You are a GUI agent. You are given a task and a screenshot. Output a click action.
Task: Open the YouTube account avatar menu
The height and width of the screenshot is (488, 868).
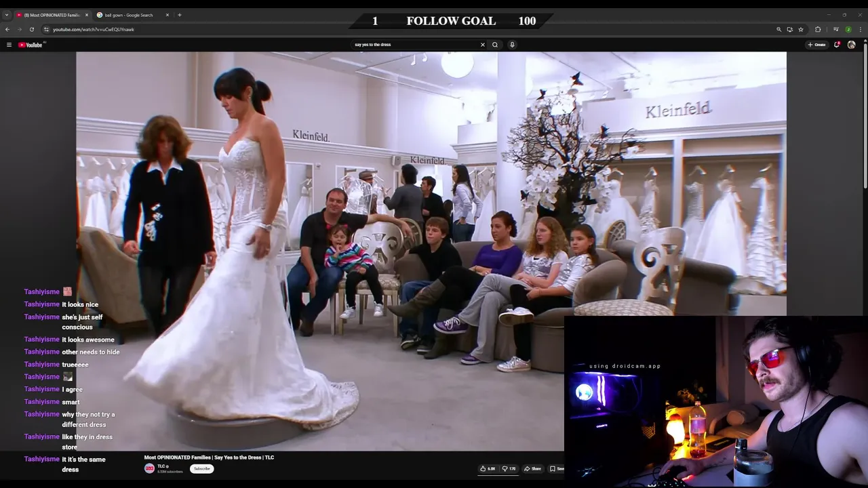point(851,45)
